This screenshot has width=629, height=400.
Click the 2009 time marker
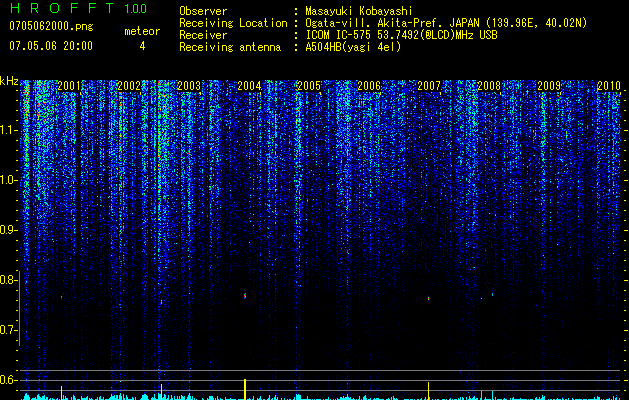coord(549,86)
